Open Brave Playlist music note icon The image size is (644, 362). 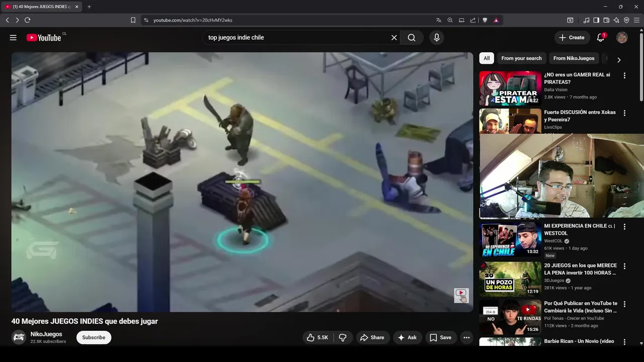coord(586,20)
